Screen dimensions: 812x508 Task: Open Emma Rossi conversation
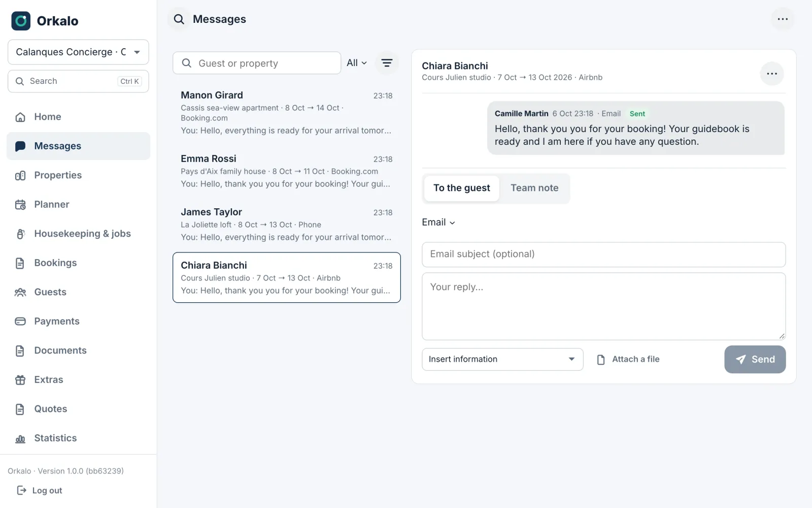click(x=287, y=171)
